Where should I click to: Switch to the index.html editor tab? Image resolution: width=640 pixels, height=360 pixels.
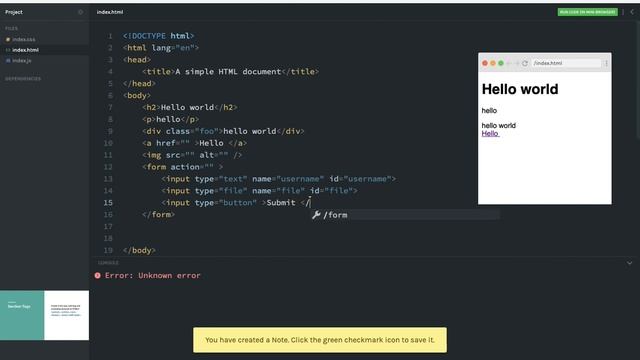pyautogui.click(x=110, y=12)
